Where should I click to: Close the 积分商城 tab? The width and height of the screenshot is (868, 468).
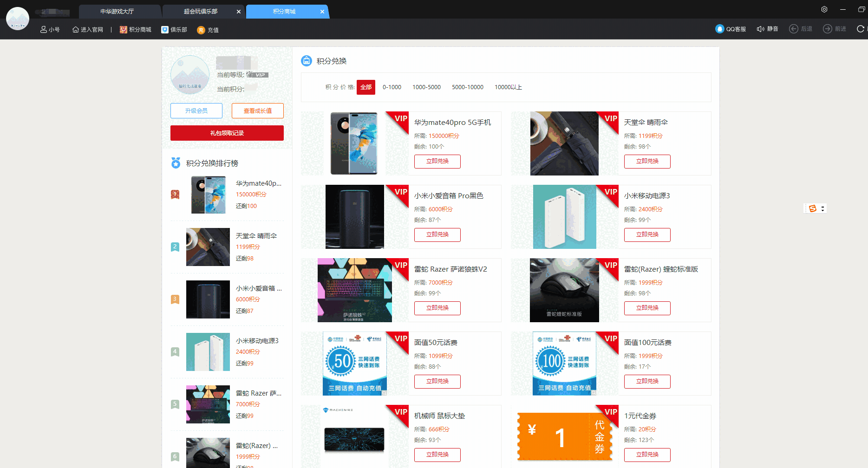322,12
